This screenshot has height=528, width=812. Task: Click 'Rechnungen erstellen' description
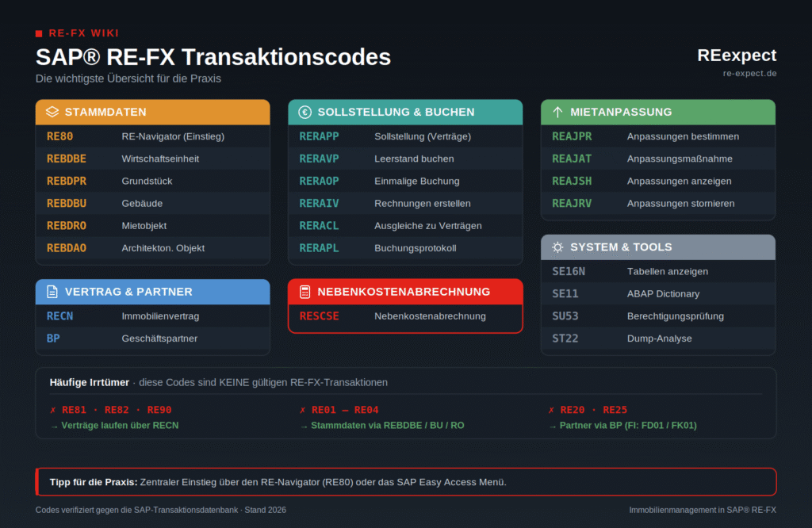(423, 203)
